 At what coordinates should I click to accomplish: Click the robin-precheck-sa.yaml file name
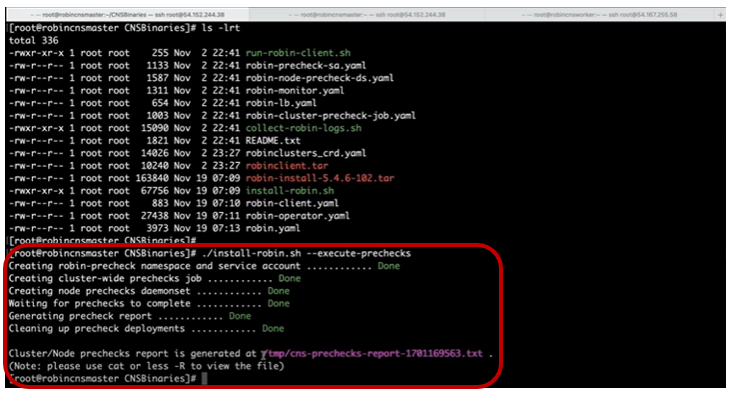306,65
